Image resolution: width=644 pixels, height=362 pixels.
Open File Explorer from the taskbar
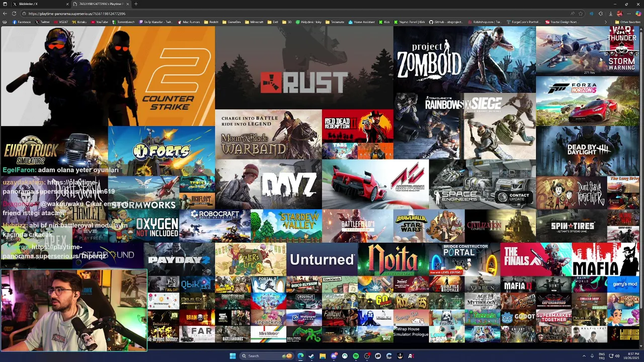pos(323,356)
